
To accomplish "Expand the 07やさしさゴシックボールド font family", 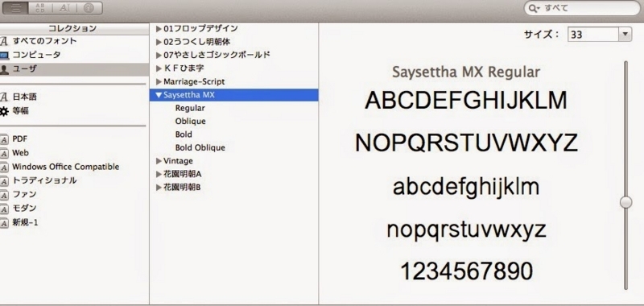I will point(159,56).
